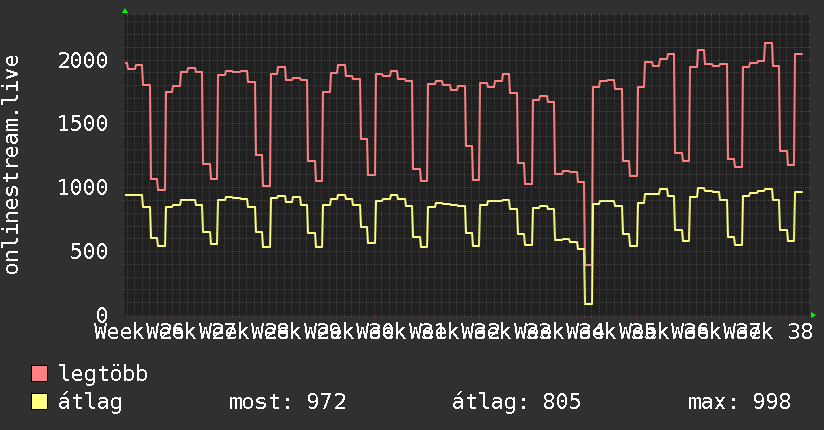Click the green arrow ending the x-axis

813,315
